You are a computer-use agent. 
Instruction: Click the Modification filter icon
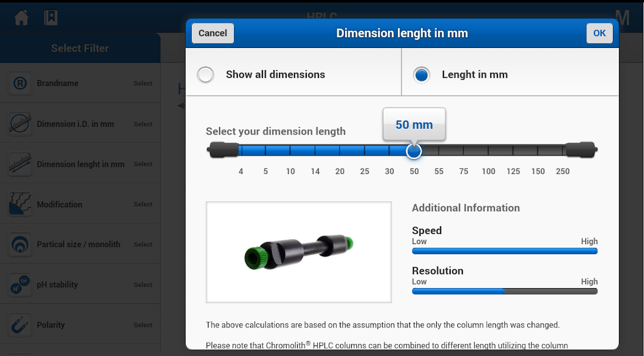20,204
